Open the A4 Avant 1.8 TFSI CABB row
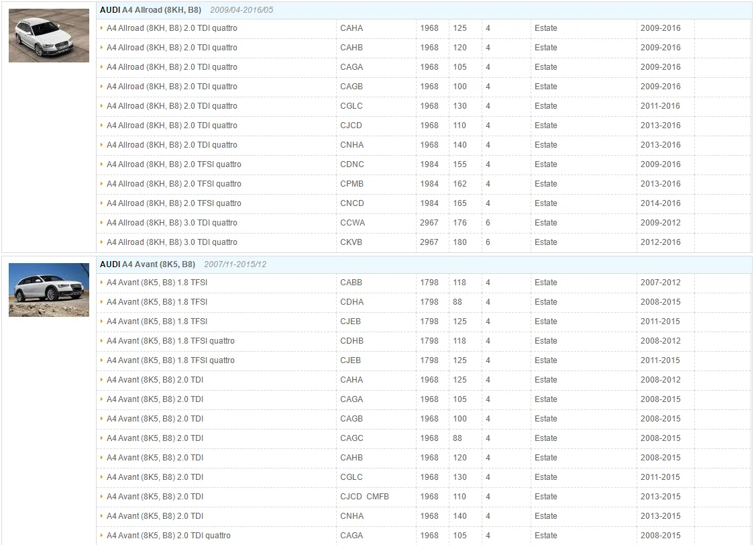Viewport: 756px width, 545px height. tap(424, 283)
